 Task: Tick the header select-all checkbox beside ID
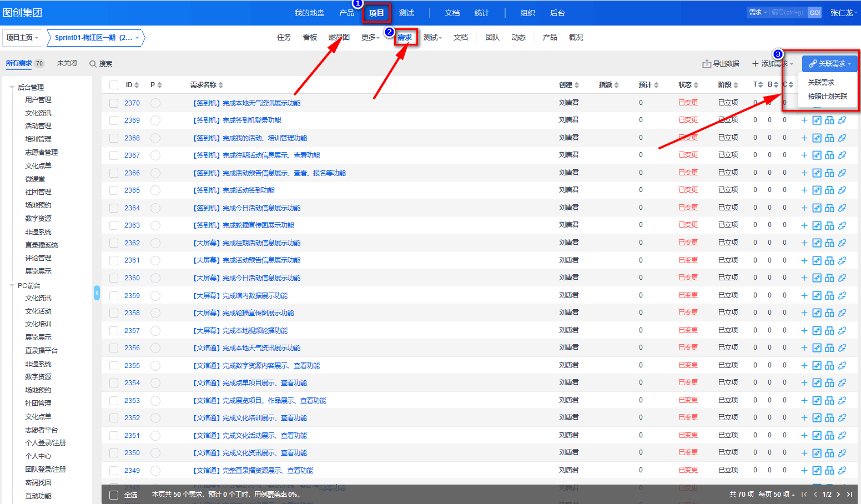click(114, 85)
